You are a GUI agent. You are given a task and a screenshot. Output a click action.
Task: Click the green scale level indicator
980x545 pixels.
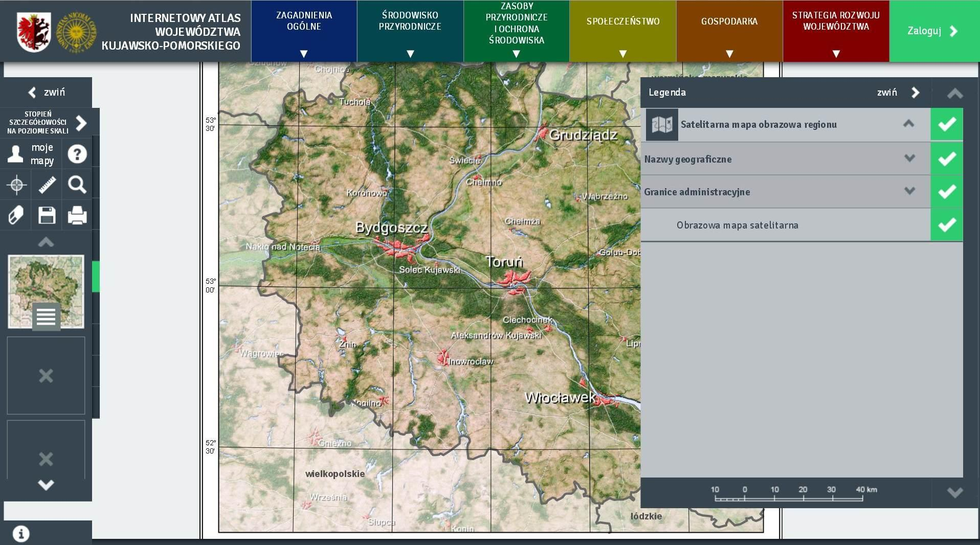click(96, 277)
